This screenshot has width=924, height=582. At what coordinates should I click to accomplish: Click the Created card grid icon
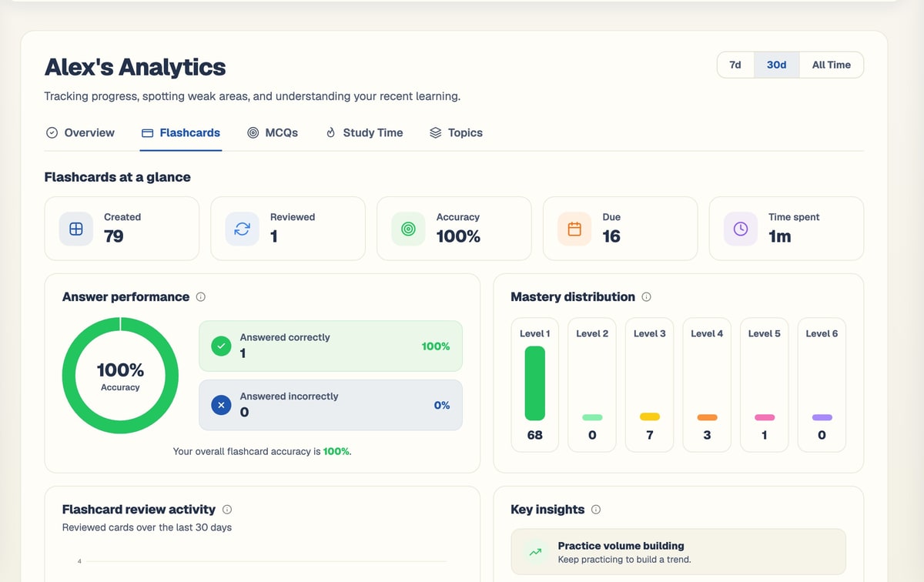(76, 229)
